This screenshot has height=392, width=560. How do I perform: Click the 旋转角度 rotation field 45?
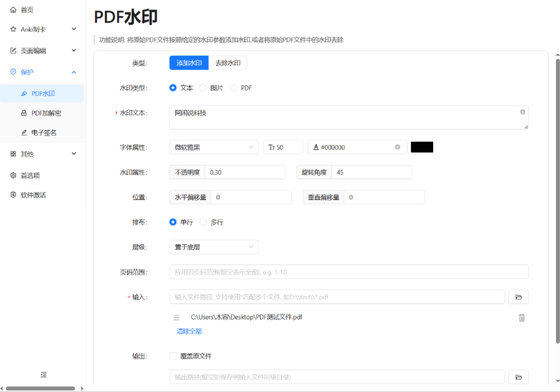coord(372,172)
